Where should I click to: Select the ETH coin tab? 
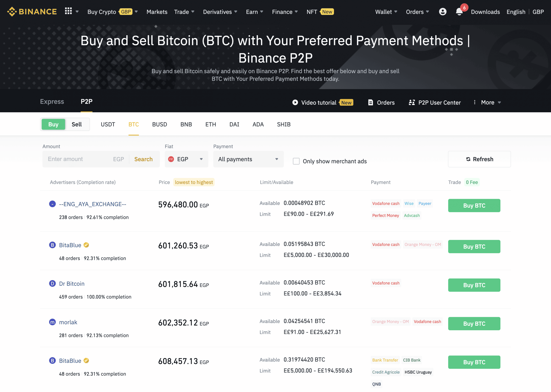click(x=210, y=124)
